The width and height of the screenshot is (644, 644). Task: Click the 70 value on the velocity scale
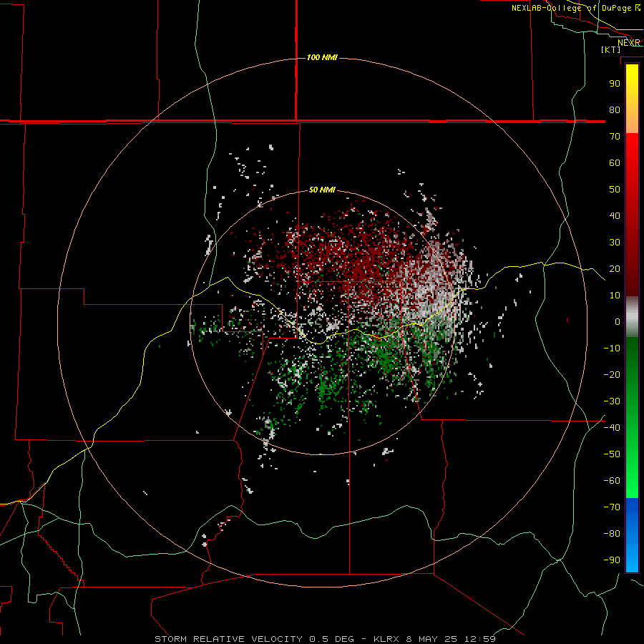point(615,137)
